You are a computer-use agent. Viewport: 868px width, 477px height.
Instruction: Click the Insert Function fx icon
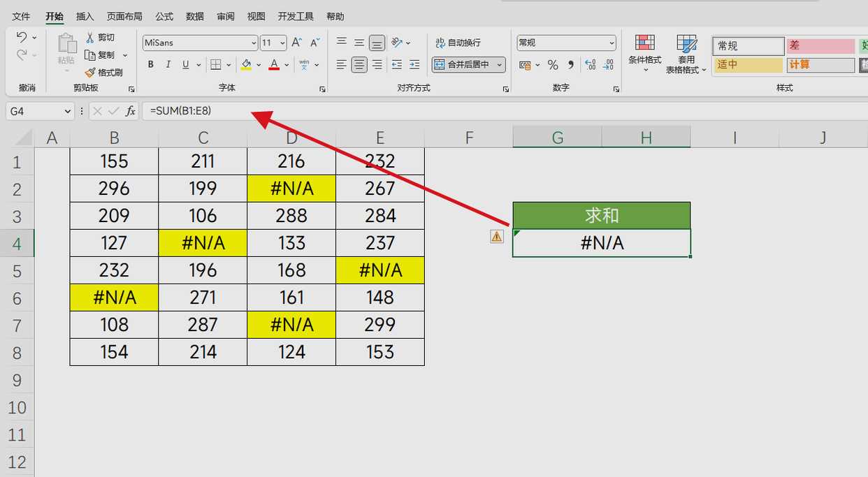(x=130, y=111)
